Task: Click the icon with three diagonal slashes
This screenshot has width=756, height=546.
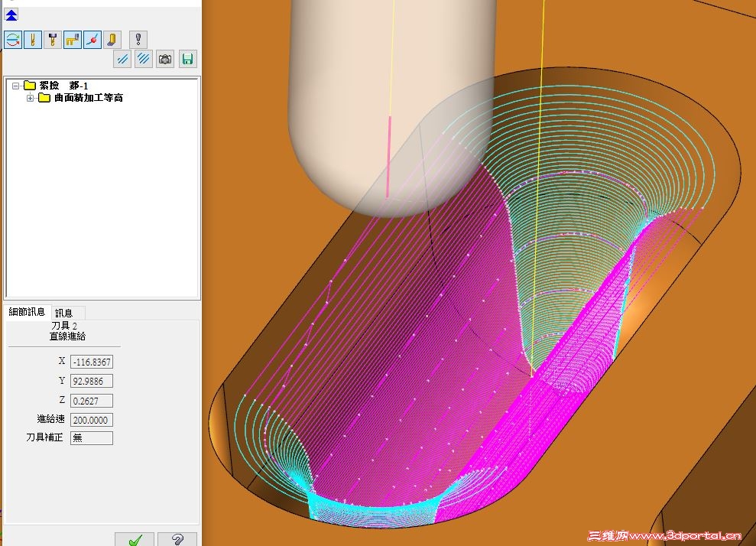Action: pyautogui.click(x=144, y=60)
